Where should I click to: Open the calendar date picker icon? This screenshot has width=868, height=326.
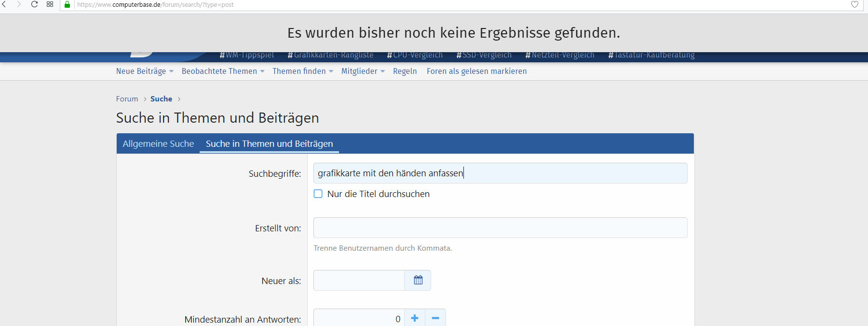[x=418, y=280]
